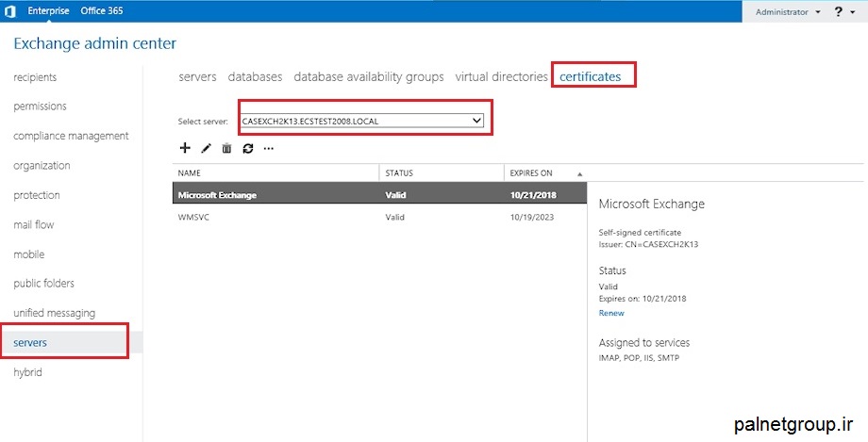This screenshot has height=442, width=868.
Task: Open the help question mark menu
Action: tap(838, 11)
